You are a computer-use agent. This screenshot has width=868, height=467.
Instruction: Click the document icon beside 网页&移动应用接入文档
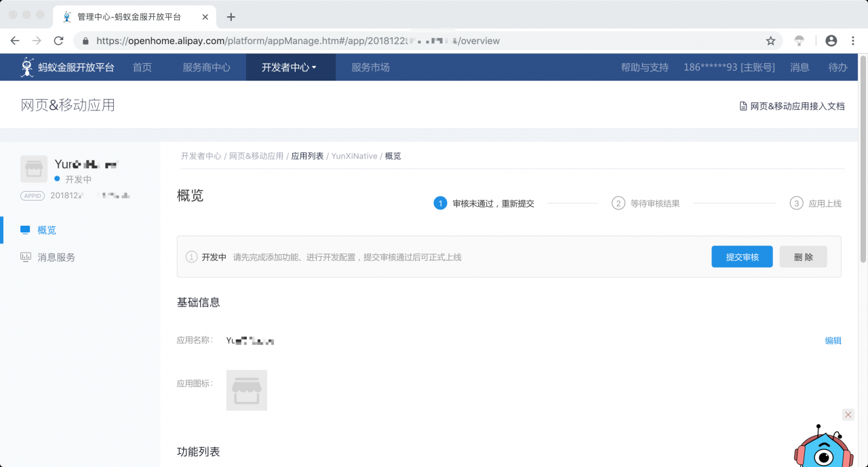(x=743, y=106)
